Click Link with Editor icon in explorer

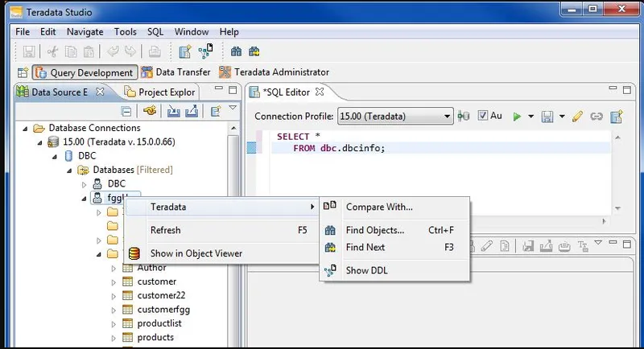[x=150, y=111]
